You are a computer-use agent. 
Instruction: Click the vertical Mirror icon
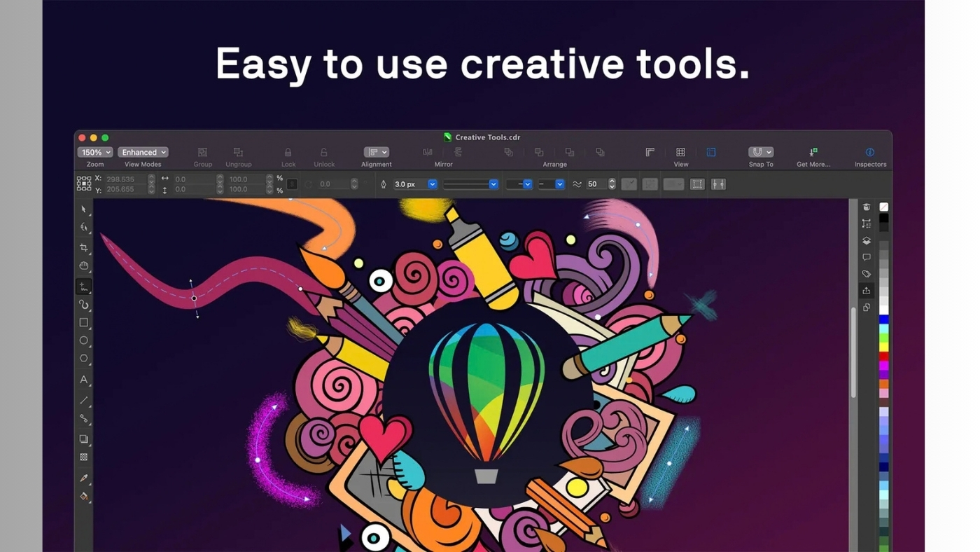pyautogui.click(x=458, y=152)
